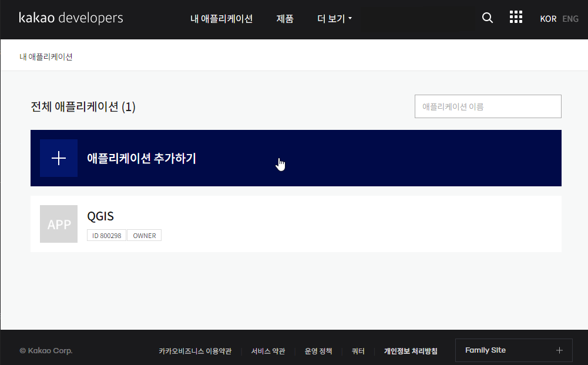Click the plus icon for adding application
The height and width of the screenshot is (365, 588).
click(59, 158)
